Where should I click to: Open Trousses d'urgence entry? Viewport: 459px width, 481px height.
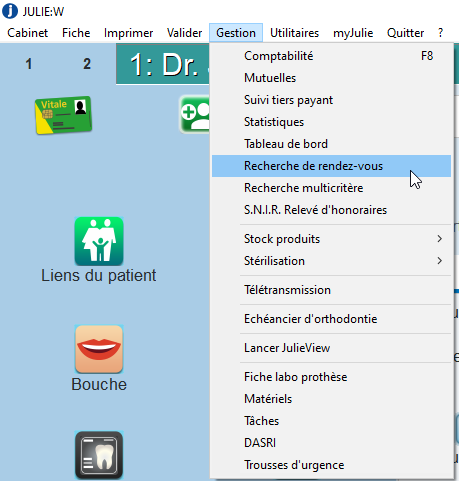[x=331, y=465]
